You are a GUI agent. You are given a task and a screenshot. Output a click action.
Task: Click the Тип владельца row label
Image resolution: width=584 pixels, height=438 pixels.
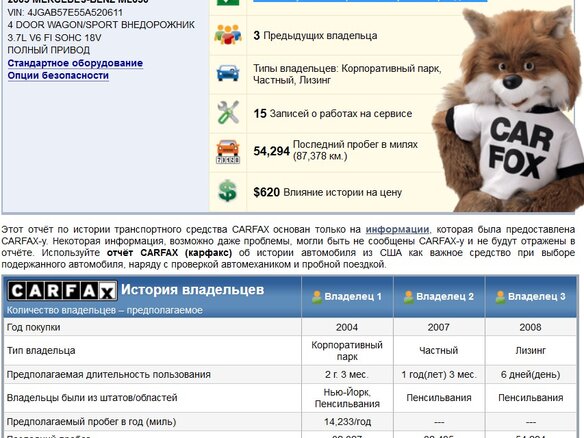pyautogui.click(x=41, y=350)
